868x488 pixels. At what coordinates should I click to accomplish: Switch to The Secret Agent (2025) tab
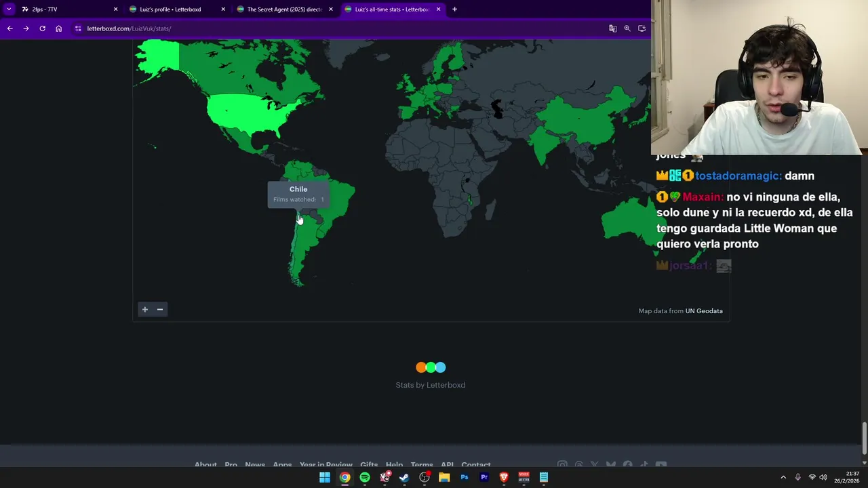[x=283, y=9]
